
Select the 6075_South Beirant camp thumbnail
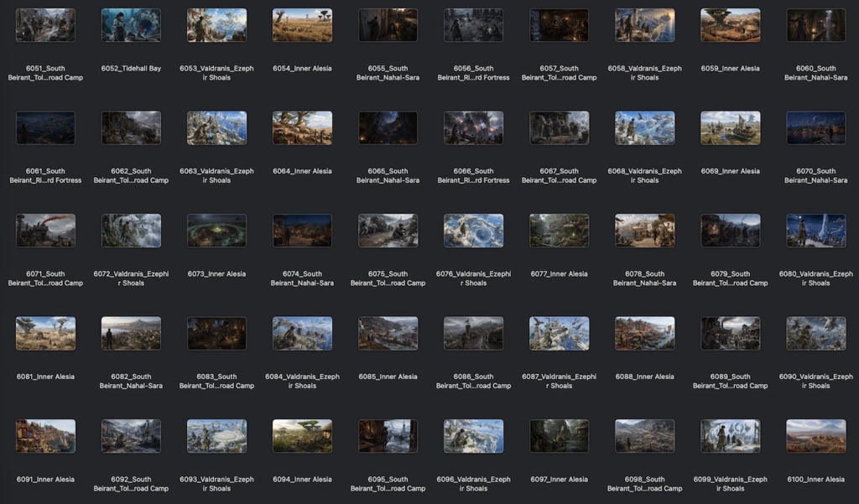tap(388, 231)
